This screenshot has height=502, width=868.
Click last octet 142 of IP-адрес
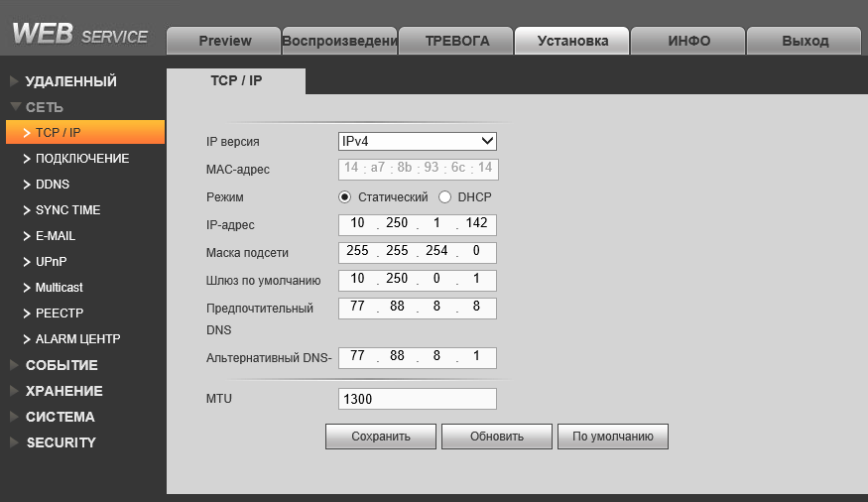[476, 223]
